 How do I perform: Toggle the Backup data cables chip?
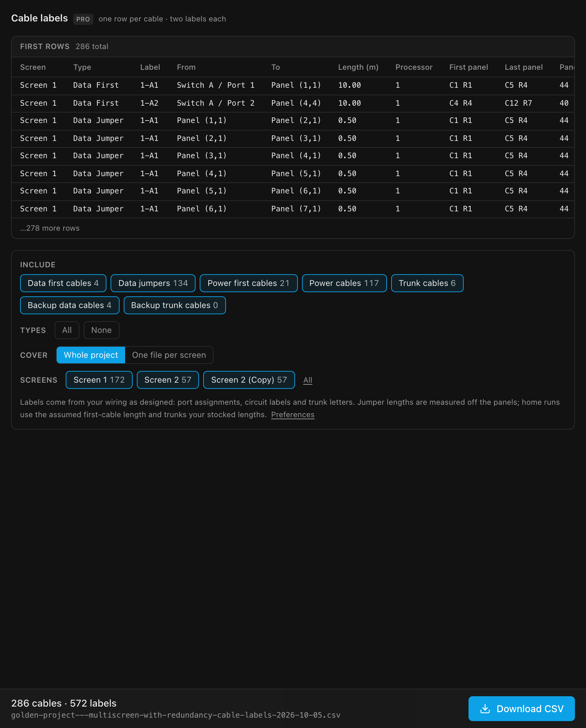pos(70,305)
